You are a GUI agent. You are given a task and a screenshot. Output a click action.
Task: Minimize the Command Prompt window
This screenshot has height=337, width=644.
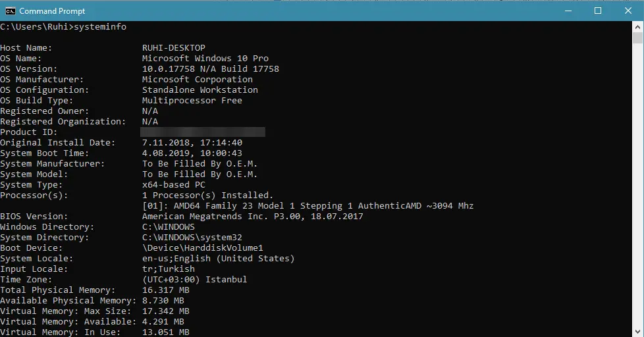click(x=568, y=11)
